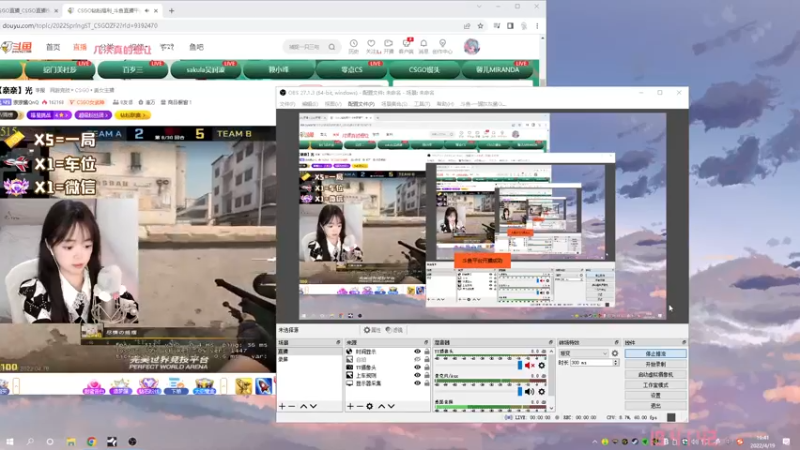Screen dimensions: 800x450
Task: Pop out the Sources dock panel
Action: [x=426, y=342]
